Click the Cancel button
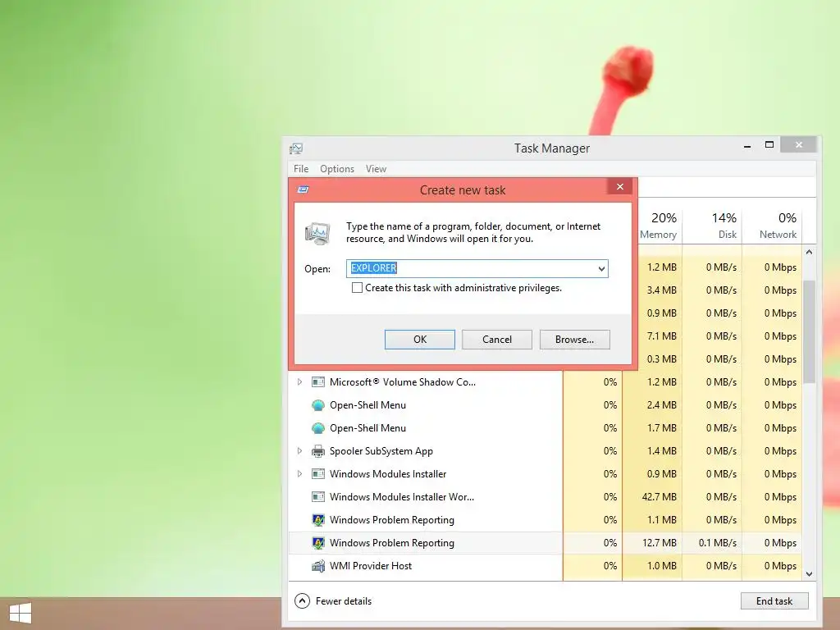The width and height of the screenshot is (840, 630). pos(497,340)
